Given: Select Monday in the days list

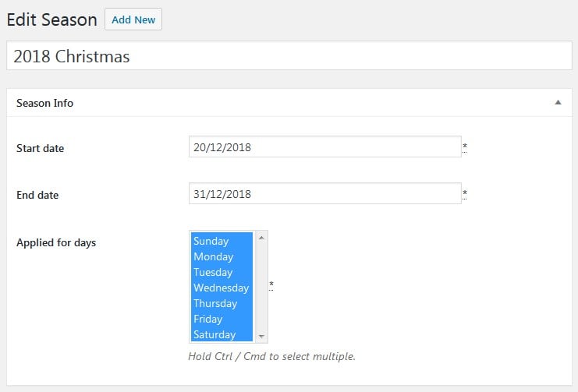Looking at the screenshot, I should 222,256.
